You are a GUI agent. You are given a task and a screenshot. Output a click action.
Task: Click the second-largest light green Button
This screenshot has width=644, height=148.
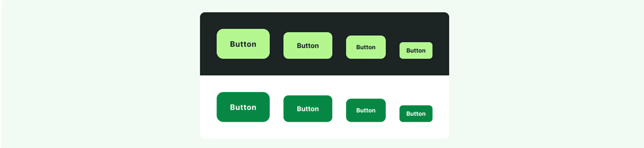[308, 46]
